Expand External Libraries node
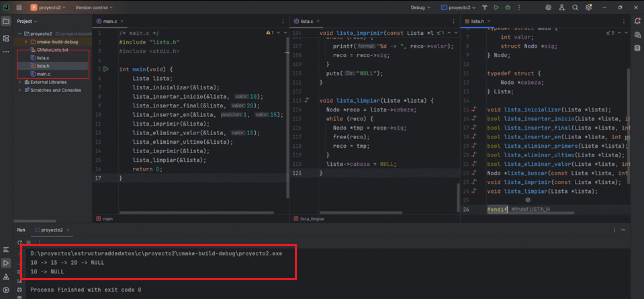The height and width of the screenshot is (299, 644). pyautogui.click(x=19, y=82)
